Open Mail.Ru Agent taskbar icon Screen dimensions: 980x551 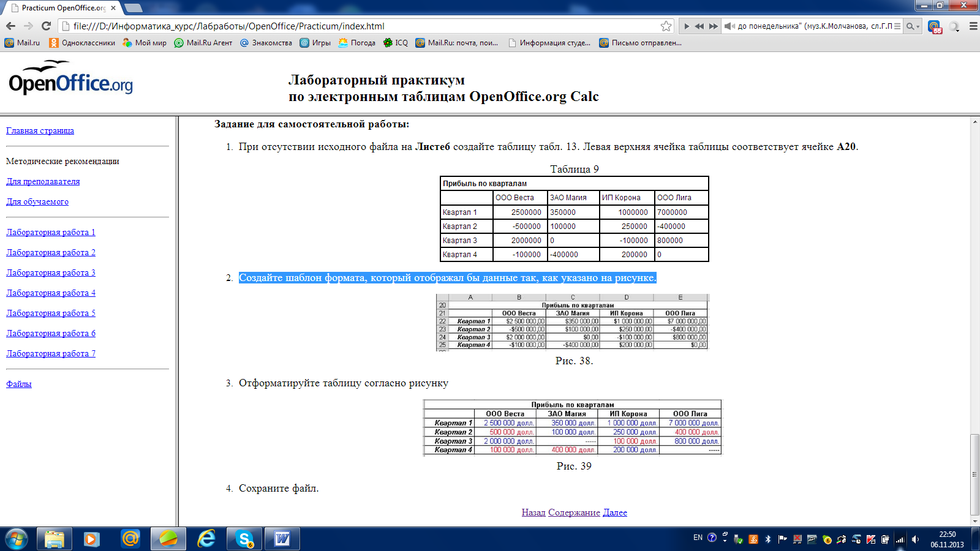click(130, 539)
